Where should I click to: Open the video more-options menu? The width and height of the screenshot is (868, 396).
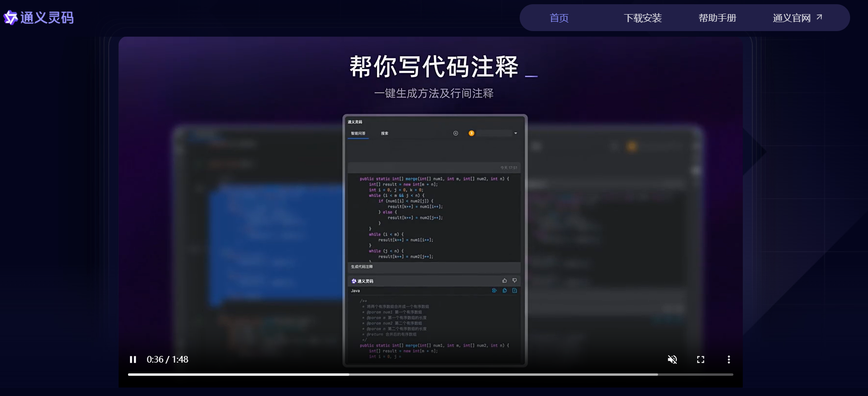pos(729,360)
